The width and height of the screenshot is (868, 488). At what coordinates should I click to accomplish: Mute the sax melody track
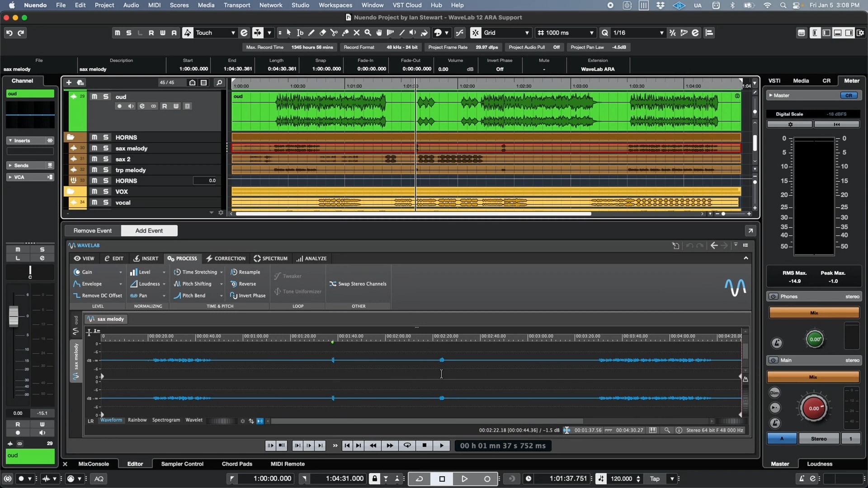click(x=94, y=148)
